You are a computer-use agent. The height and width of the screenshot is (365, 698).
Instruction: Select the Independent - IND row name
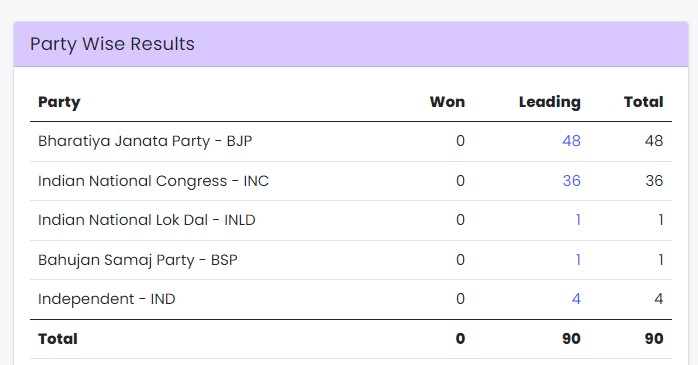[107, 299]
